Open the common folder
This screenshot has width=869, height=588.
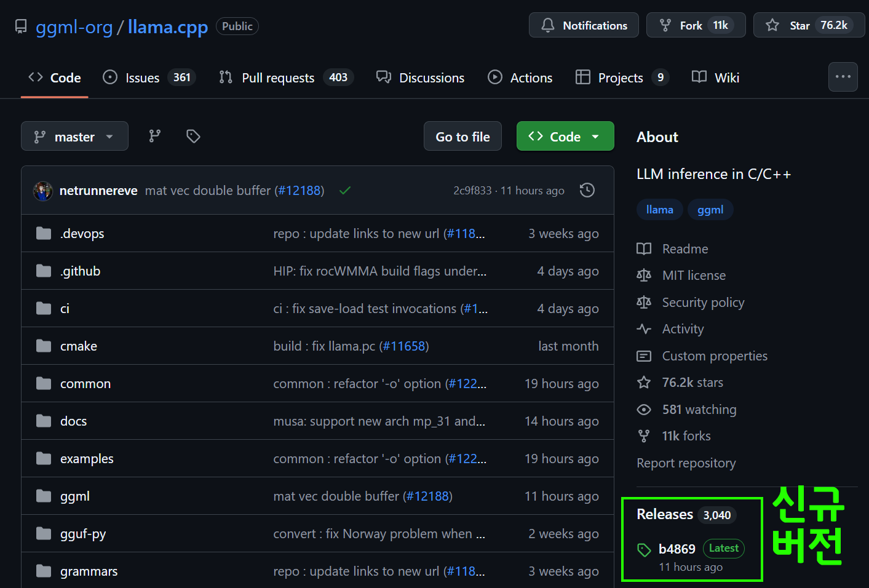tap(85, 384)
